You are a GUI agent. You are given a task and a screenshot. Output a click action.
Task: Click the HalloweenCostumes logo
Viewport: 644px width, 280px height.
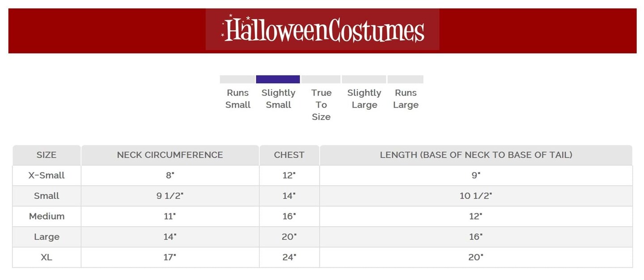322,30
